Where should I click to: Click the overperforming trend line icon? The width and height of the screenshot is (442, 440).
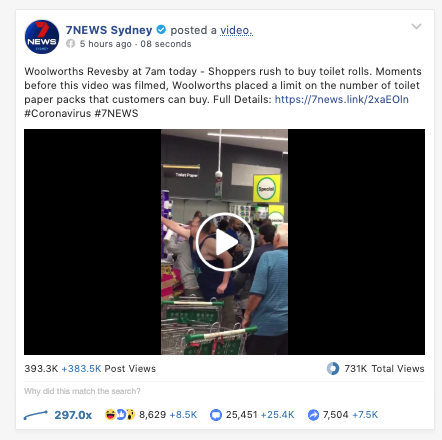(x=36, y=415)
